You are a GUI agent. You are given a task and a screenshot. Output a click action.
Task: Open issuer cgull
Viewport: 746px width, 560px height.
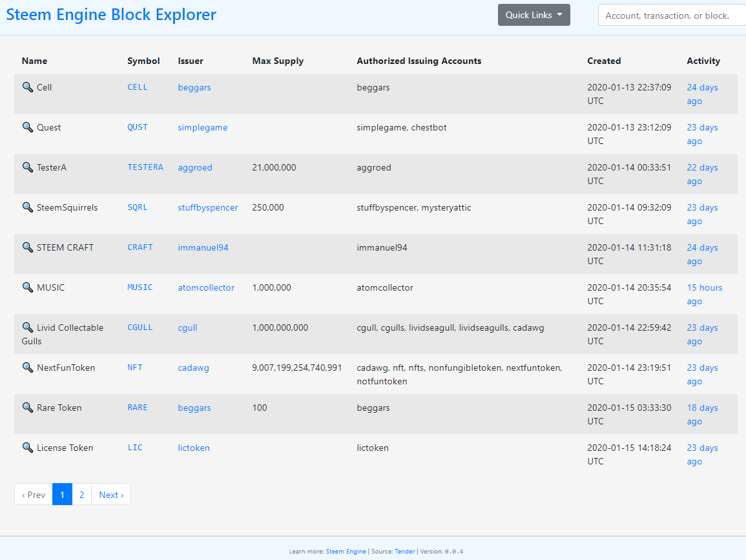187,327
